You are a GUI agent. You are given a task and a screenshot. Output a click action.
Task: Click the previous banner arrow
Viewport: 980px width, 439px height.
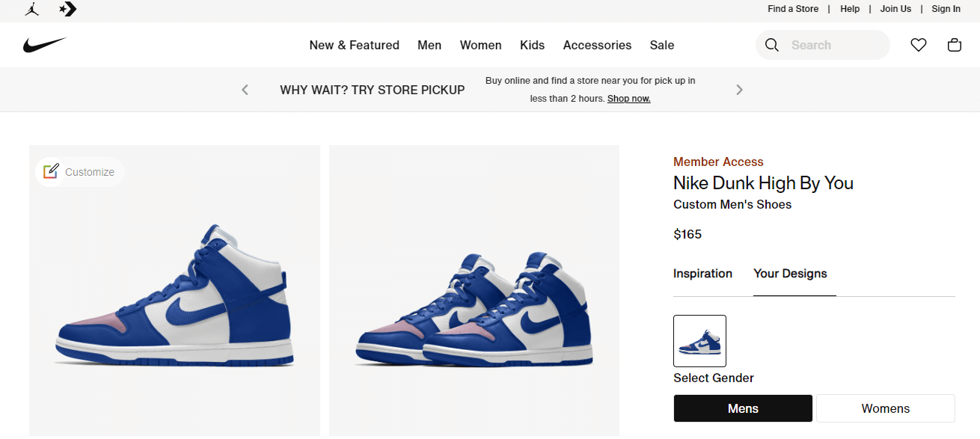(245, 89)
